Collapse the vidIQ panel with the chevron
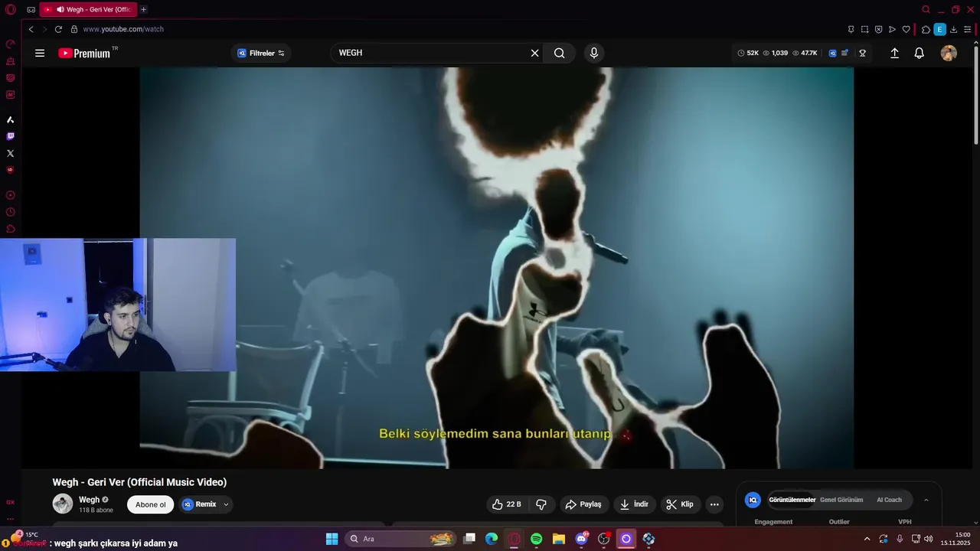Image resolution: width=980 pixels, height=551 pixels. [926, 500]
